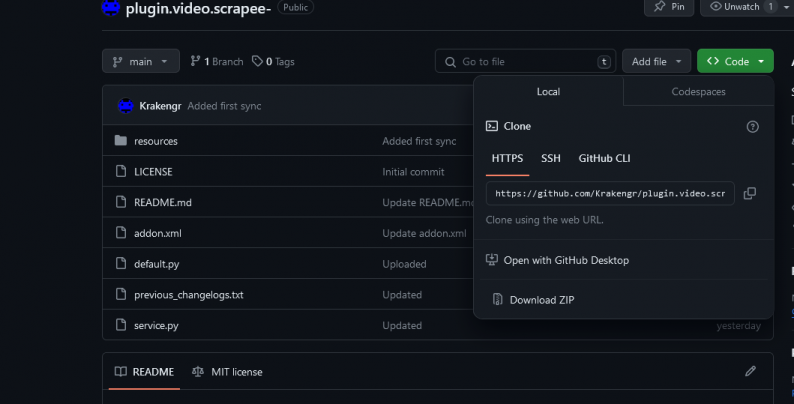Click the terminal icon beside Clone heading
The height and width of the screenshot is (404, 794).
[x=492, y=126]
